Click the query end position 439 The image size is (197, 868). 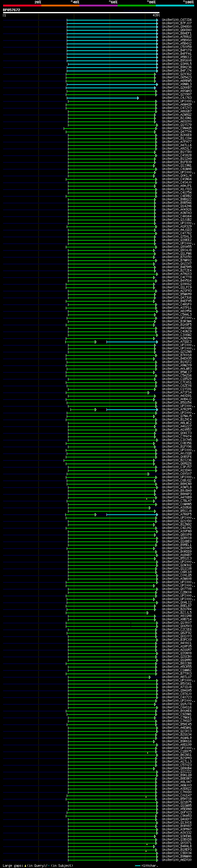155,15
